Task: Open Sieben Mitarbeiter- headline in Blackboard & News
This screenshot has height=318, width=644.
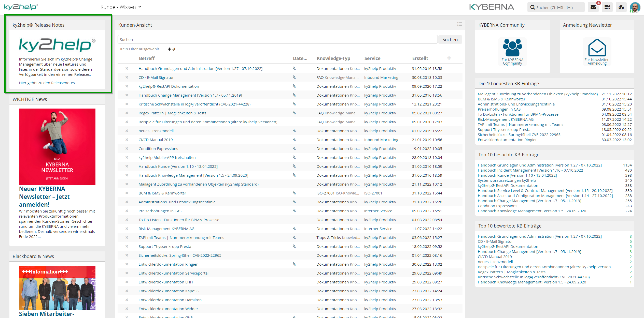Action: 47,314
